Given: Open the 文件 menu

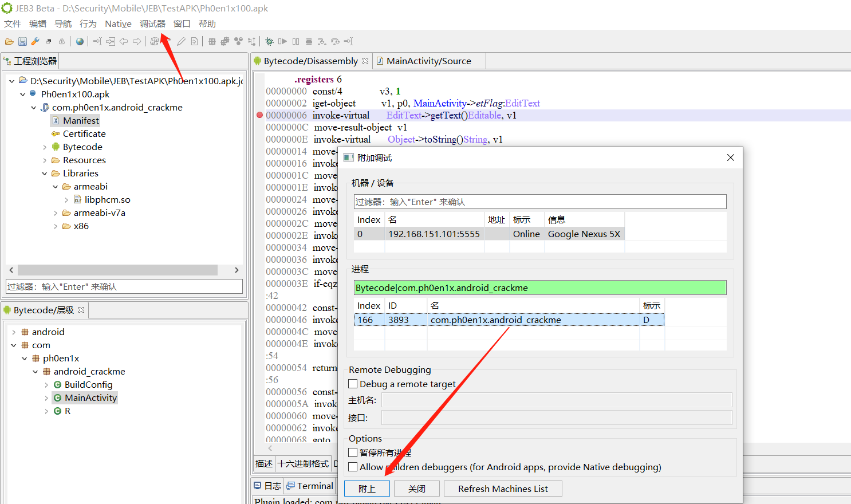Looking at the screenshot, I should coord(13,23).
